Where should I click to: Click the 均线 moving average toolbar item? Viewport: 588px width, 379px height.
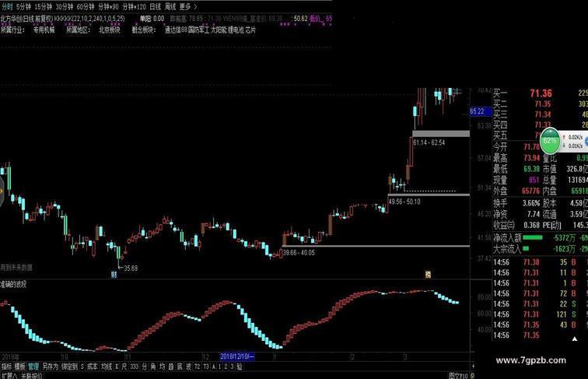[107, 367]
